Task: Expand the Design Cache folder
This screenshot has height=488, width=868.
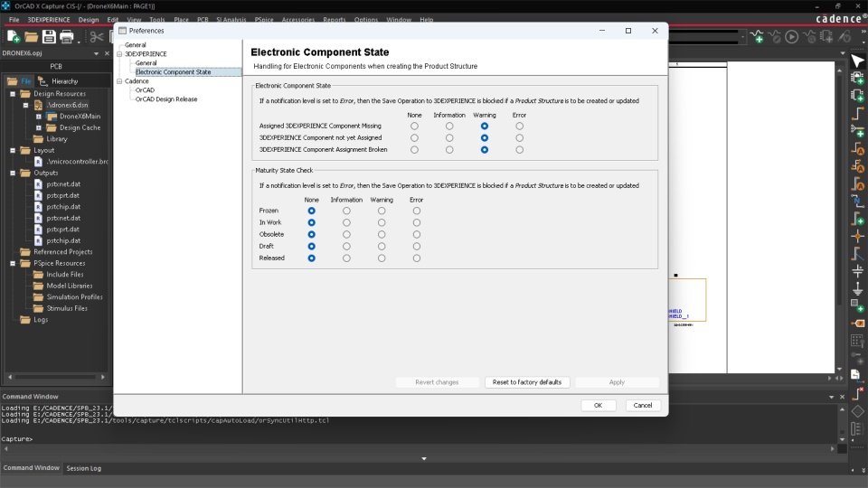Action: (x=38, y=127)
